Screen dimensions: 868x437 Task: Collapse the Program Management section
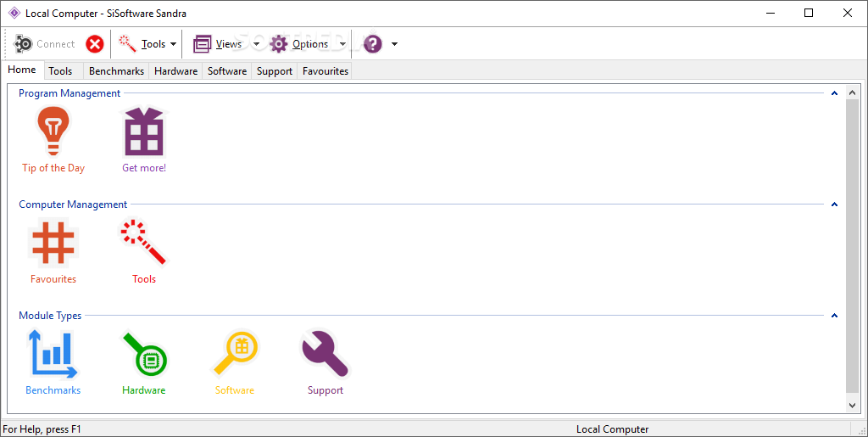point(835,93)
